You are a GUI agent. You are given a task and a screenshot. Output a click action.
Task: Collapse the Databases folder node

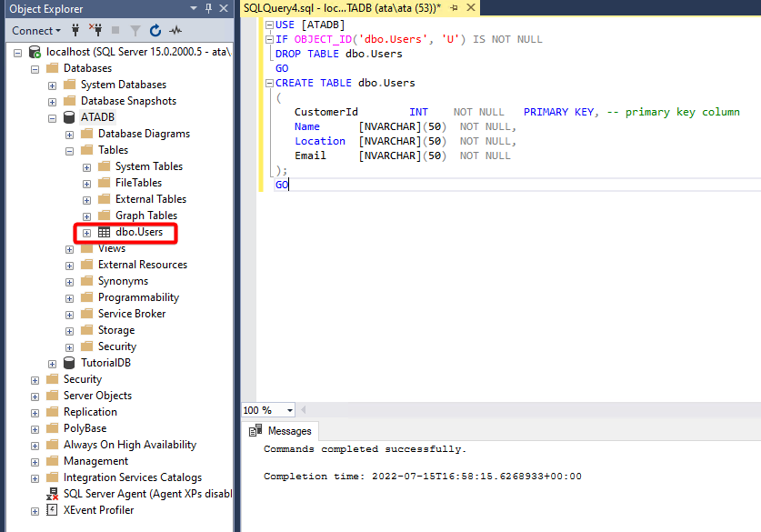(35, 69)
